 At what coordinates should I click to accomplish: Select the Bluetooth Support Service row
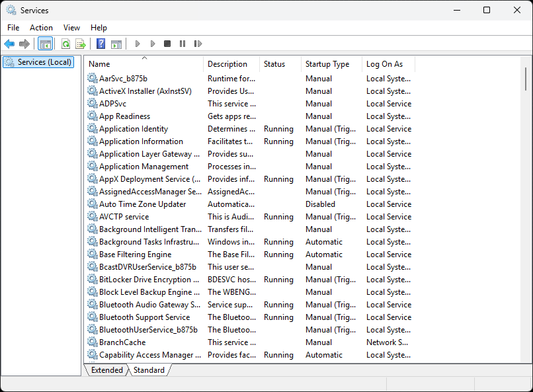144,317
